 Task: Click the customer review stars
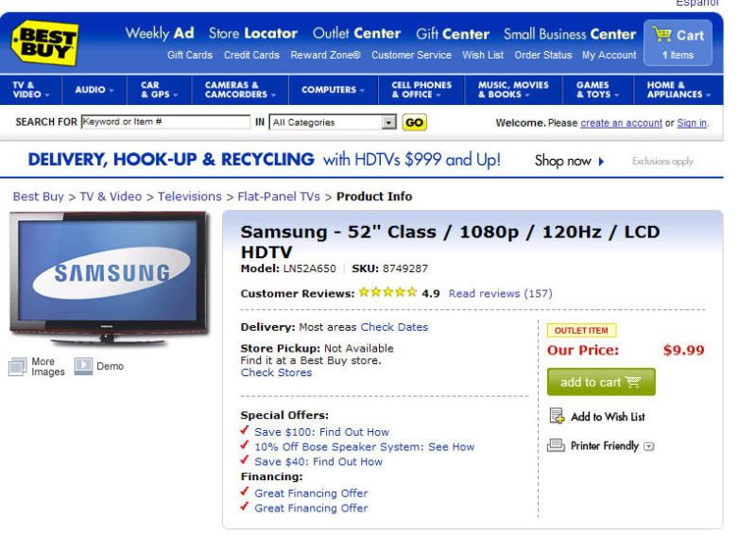click(387, 293)
